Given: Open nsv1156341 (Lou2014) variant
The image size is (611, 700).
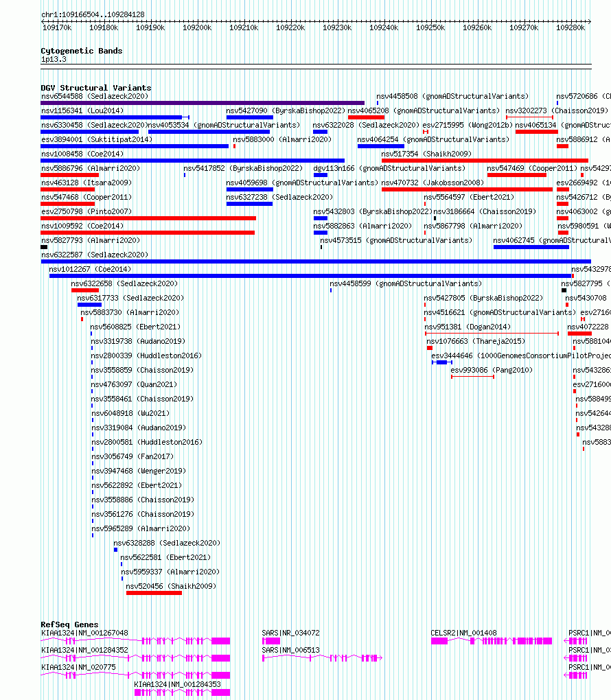Looking at the screenshot, I should tap(82, 110).
